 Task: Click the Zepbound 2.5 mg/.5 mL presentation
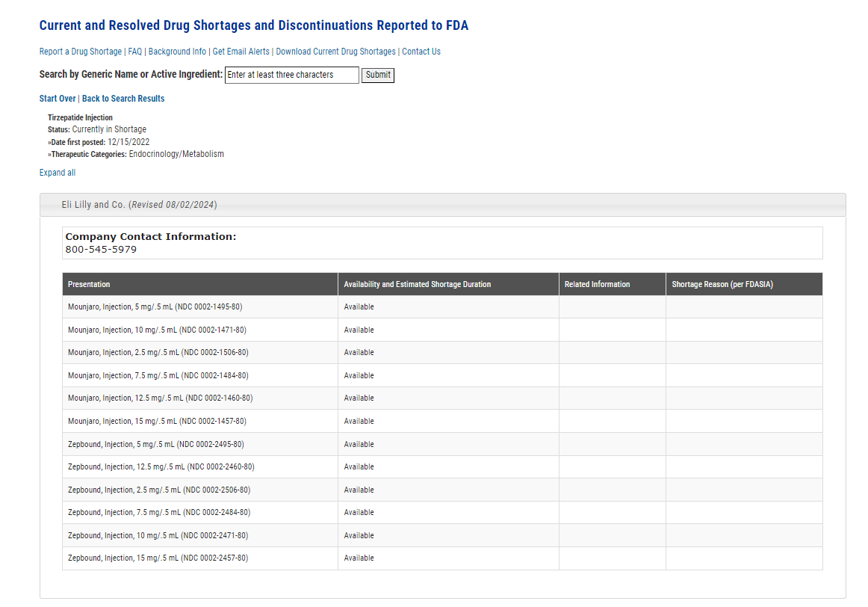(158, 490)
